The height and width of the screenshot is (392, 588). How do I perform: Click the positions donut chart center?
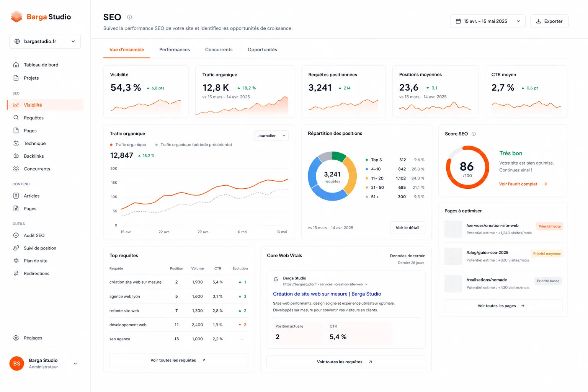click(332, 176)
